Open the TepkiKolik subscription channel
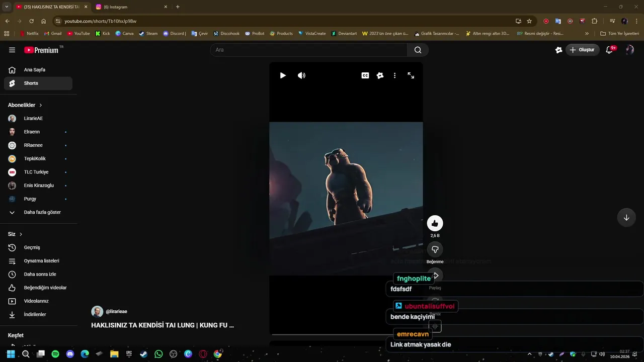Image resolution: width=644 pixels, height=362 pixels. click(38, 159)
